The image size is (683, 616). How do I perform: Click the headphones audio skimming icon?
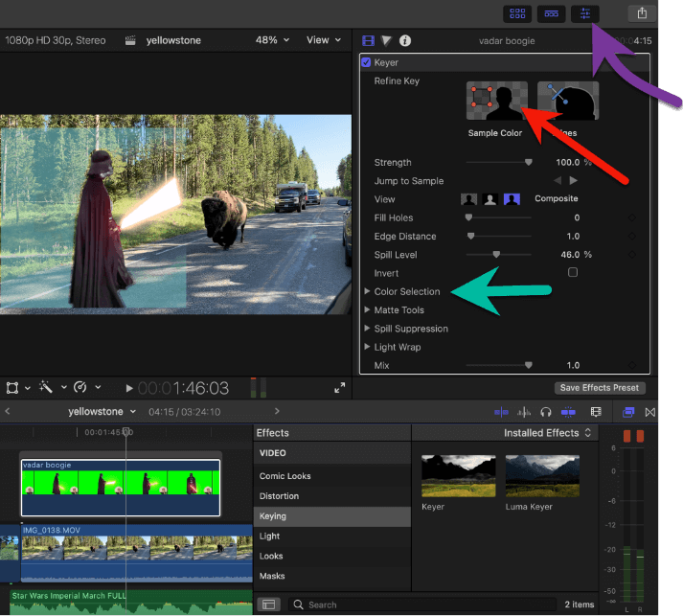point(546,412)
